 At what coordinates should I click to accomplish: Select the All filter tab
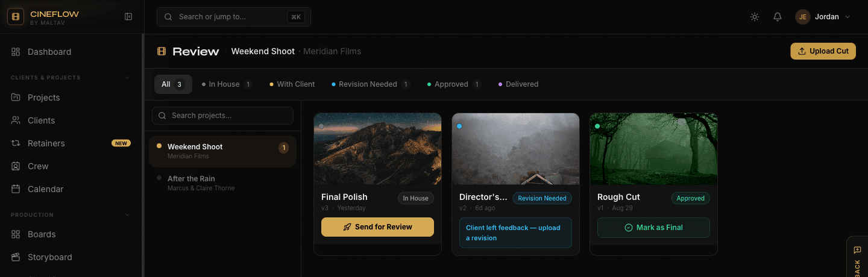(173, 84)
